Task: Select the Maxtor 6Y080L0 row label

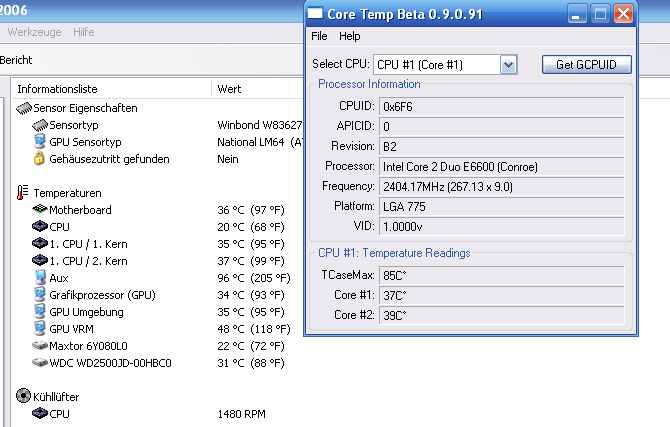Action: coord(88,346)
